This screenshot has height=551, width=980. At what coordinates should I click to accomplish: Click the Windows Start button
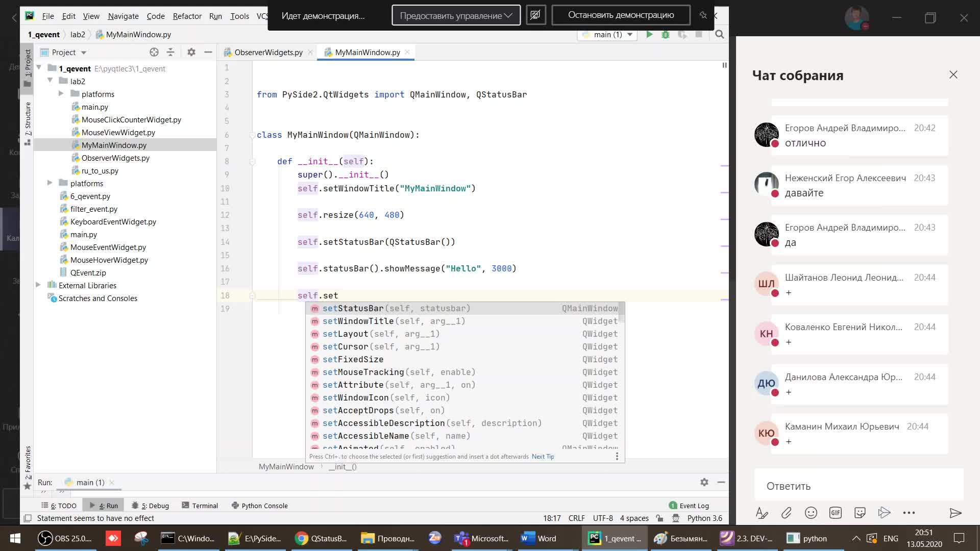click(x=15, y=538)
